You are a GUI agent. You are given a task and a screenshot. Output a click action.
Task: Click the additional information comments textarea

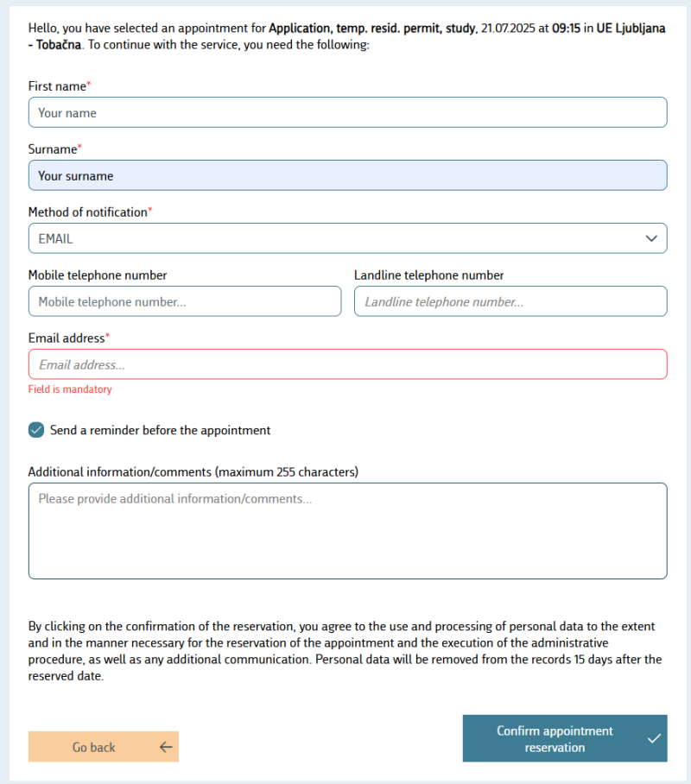(x=348, y=531)
